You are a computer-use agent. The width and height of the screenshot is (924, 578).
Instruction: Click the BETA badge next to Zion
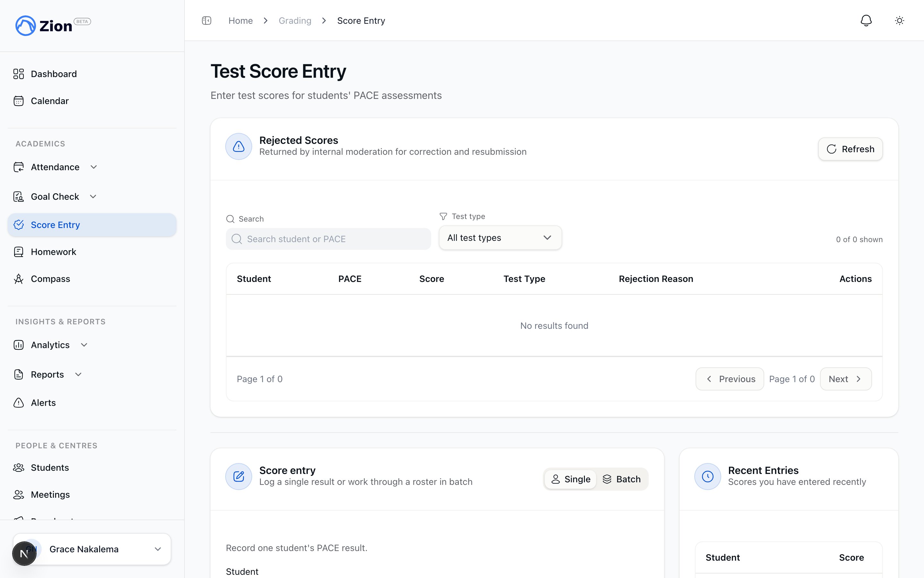click(x=82, y=22)
